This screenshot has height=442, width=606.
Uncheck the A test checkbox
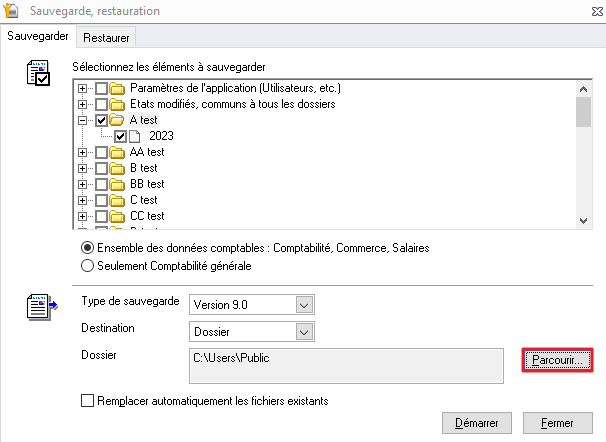point(101,120)
